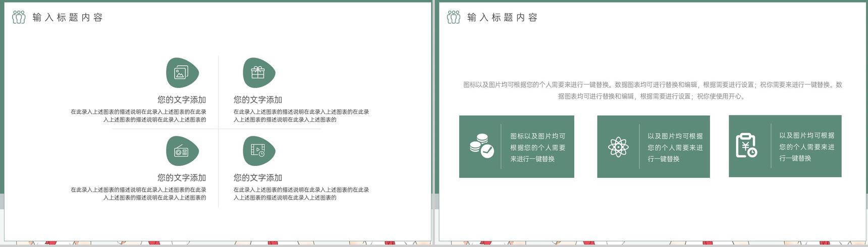Click the clipboard yen clock icon
Screen dimensions: 868x247
pyautogui.click(x=746, y=146)
